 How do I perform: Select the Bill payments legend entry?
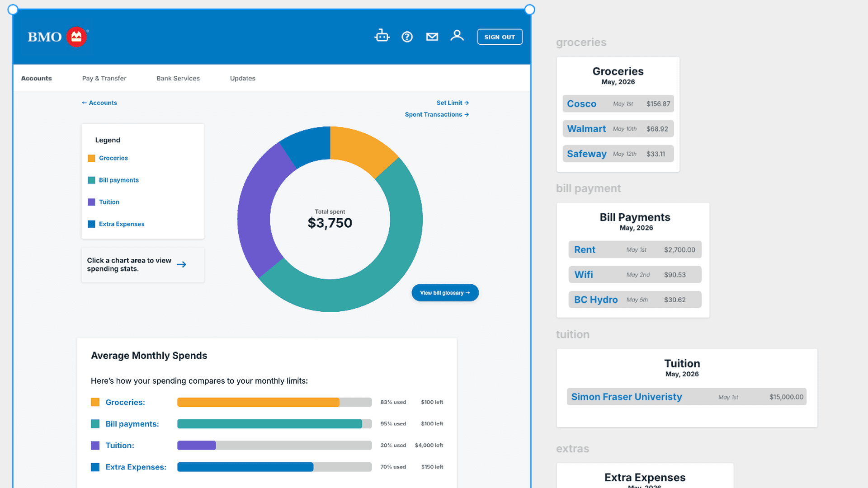(x=118, y=180)
